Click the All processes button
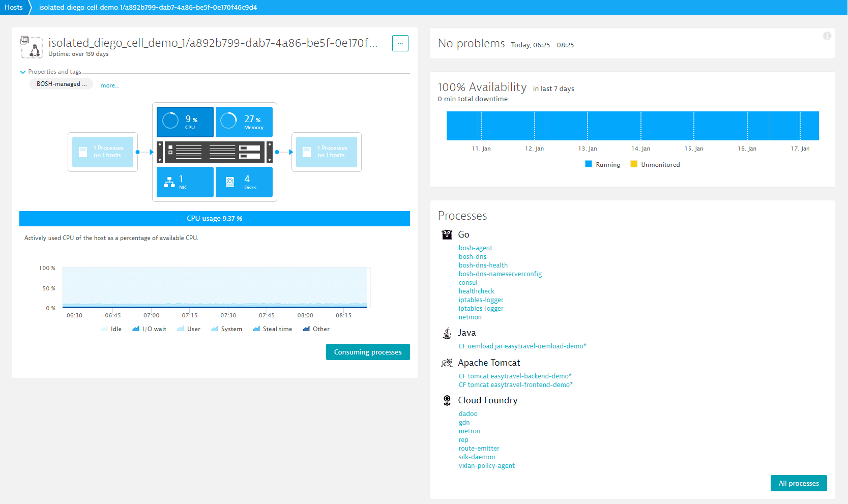The width and height of the screenshot is (848, 504). coord(799,483)
